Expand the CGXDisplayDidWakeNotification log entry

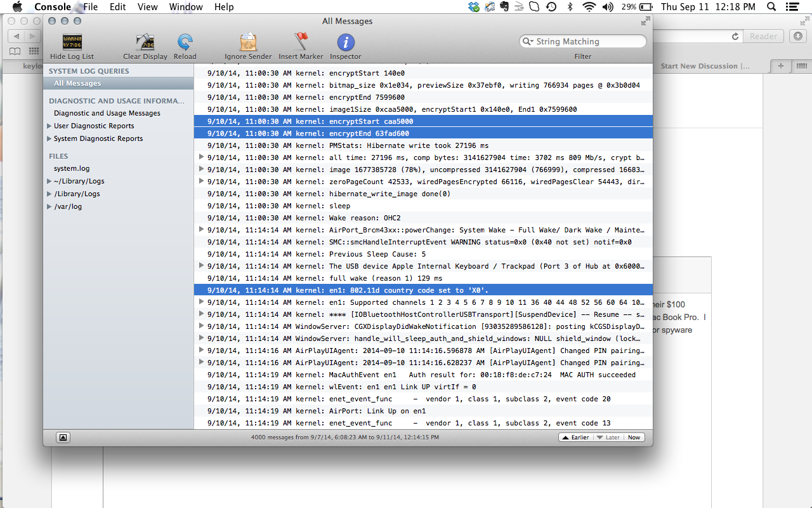(202, 326)
